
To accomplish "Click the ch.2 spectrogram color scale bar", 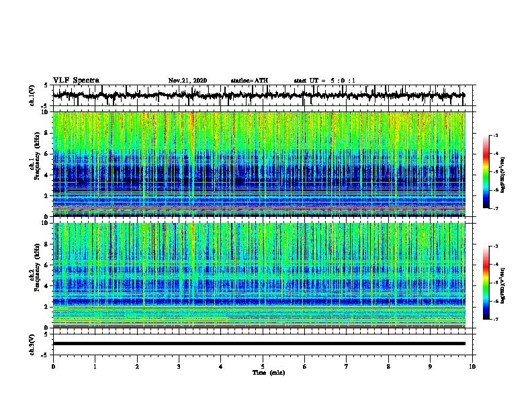I will [x=486, y=283].
